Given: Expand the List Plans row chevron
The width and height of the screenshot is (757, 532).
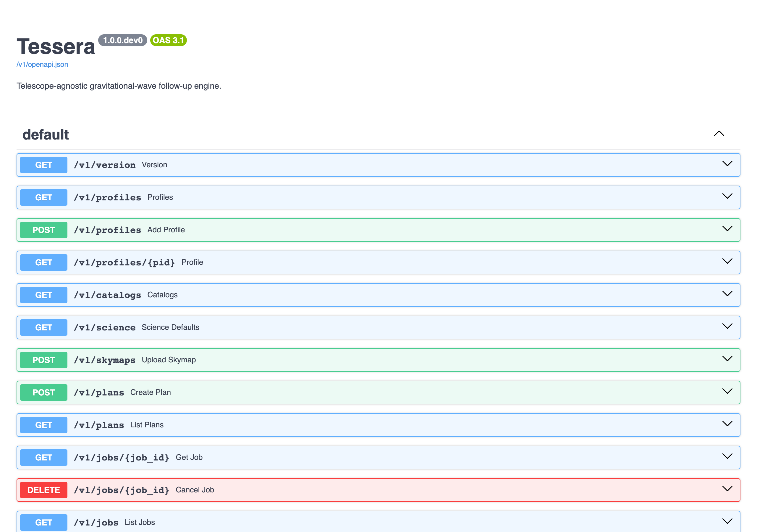Looking at the screenshot, I should [727, 424].
